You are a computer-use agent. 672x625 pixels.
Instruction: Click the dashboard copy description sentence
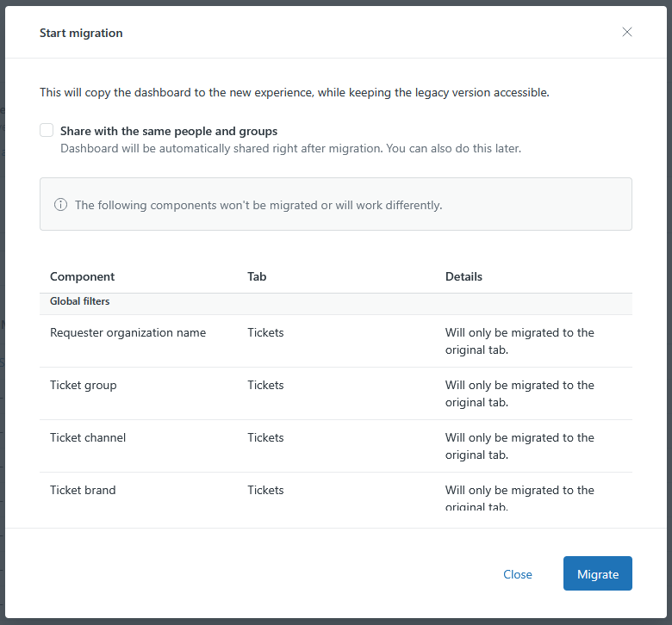point(294,93)
